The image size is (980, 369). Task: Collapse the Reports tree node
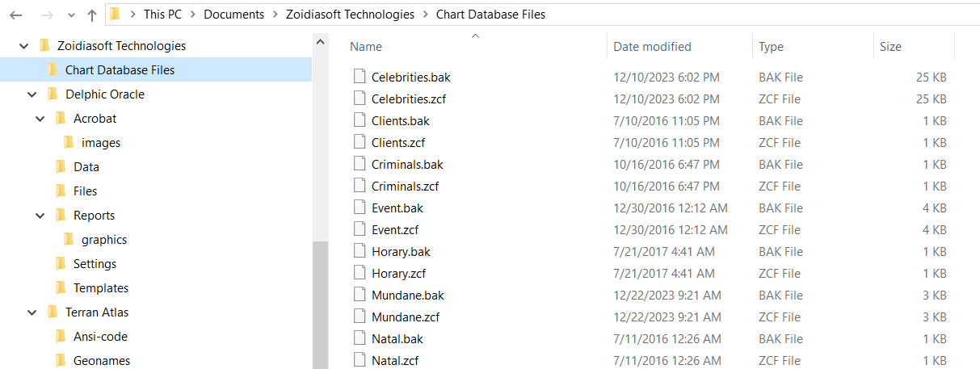40,216
